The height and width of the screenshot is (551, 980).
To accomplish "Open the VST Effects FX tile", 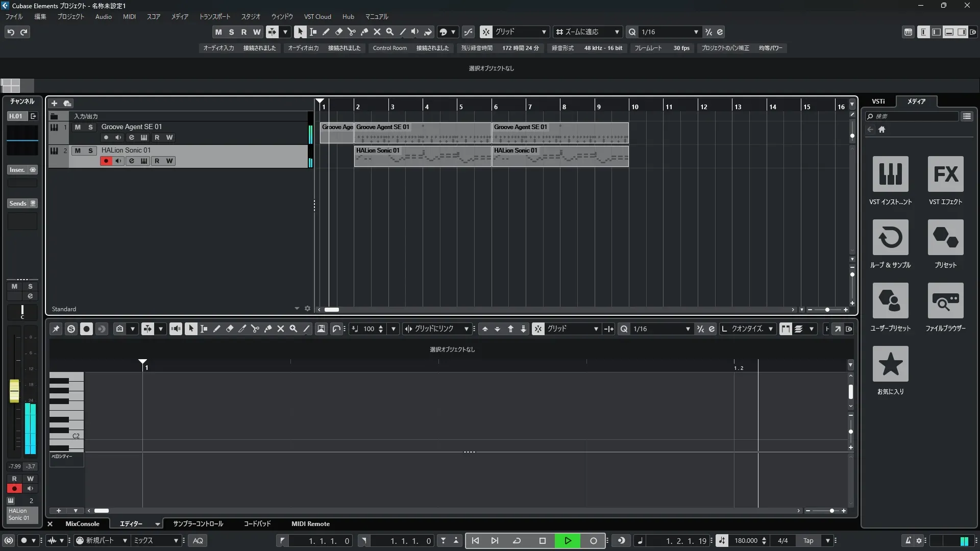I will click(x=945, y=174).
